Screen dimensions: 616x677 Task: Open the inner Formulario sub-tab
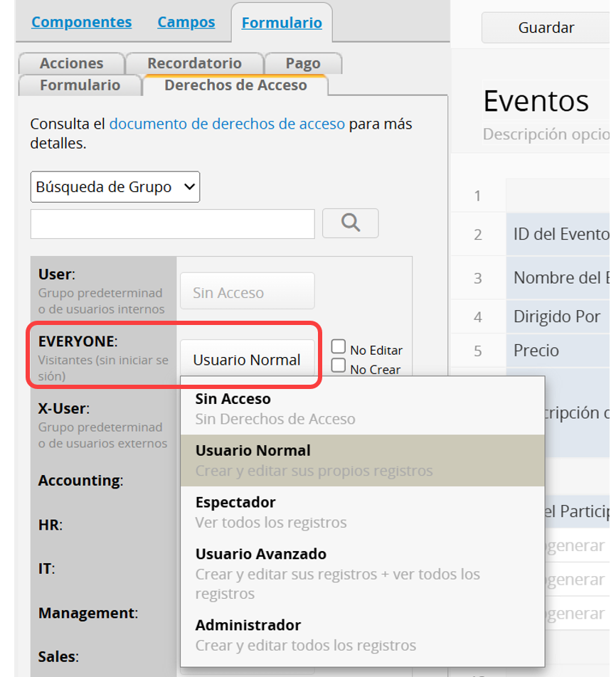pyautogui.click(x=80, y=85)
